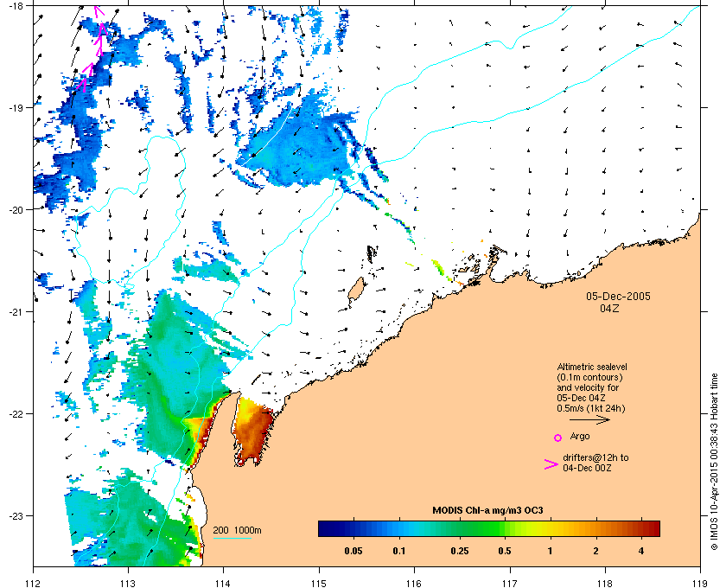Click the 0.5 colorbar tick label

505,551
